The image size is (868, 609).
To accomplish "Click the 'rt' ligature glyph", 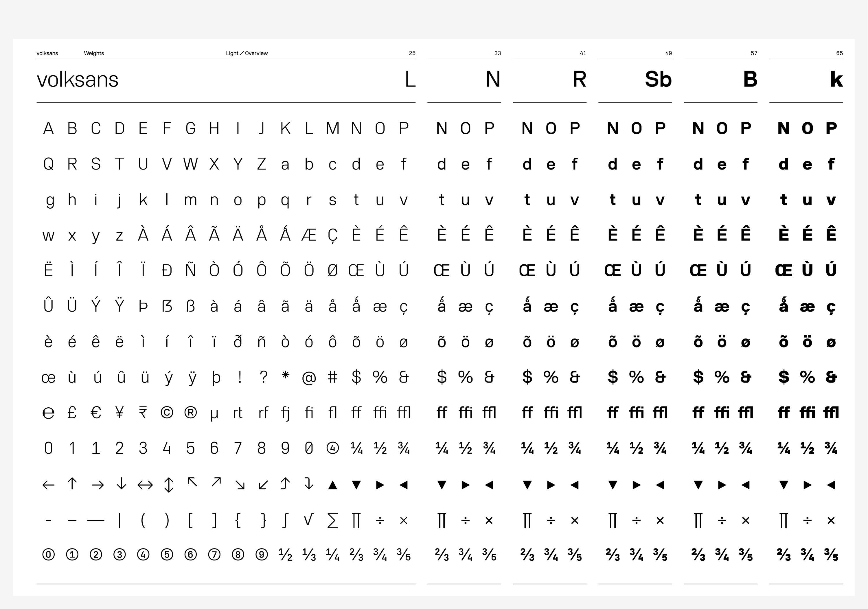I will tap(238, 413).
